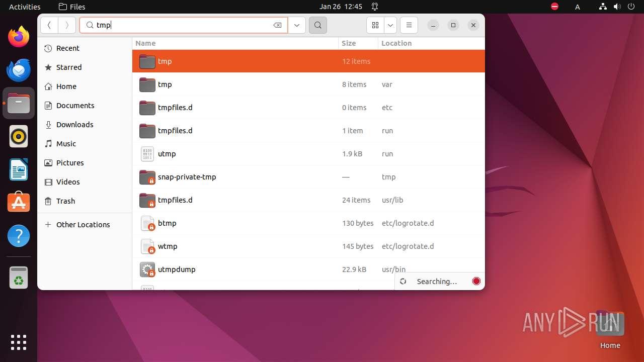Toggle the search magnifier button
The width and height of the screenshot is (644, 362).
(318, 25)
